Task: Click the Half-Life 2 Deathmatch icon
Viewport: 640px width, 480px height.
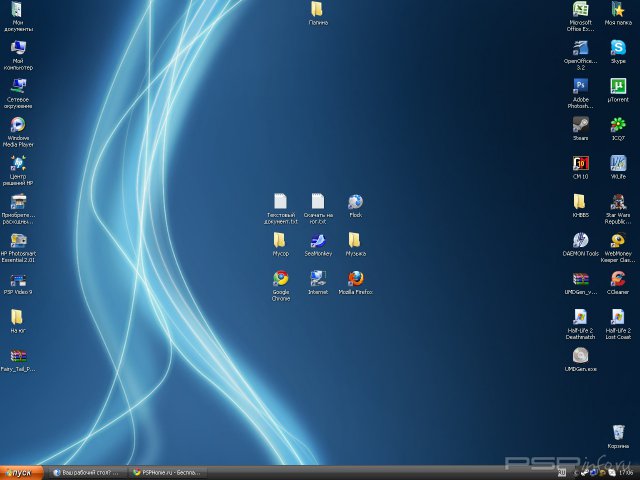Action: pyautogui.click(x=580, y=317)
